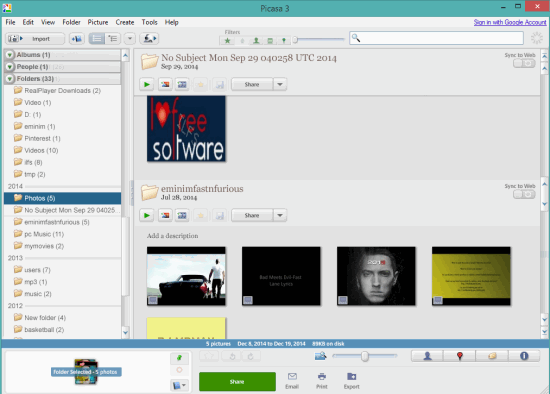Create a new album icon
This screenshot has width=550, height=394.
77,39
